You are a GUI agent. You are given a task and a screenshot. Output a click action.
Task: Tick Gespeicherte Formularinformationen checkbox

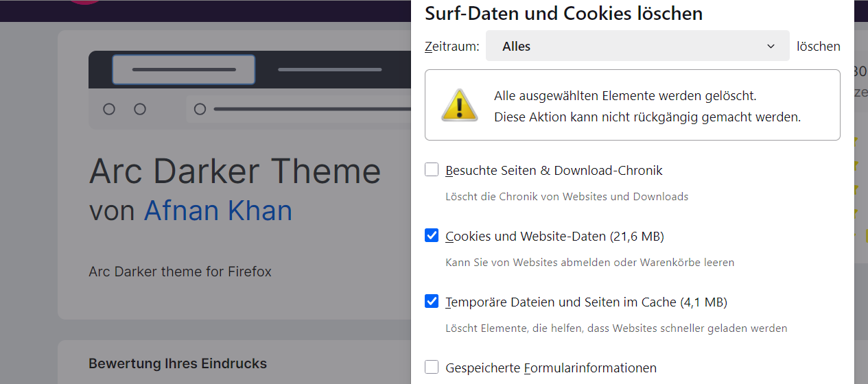point(432,367)
